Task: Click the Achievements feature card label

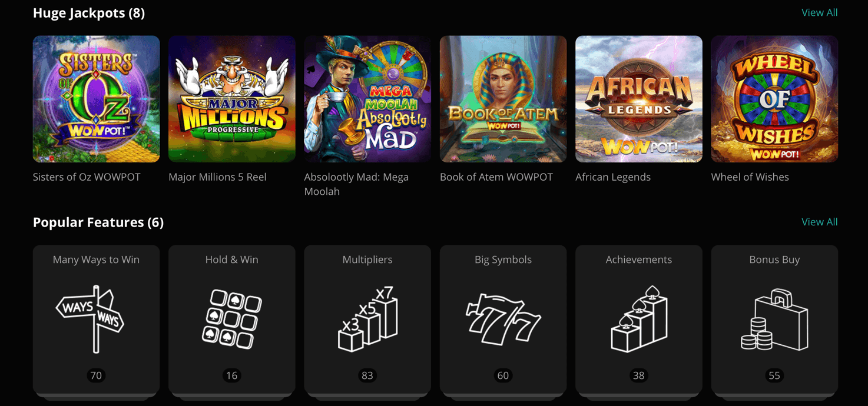Action: 639,259
